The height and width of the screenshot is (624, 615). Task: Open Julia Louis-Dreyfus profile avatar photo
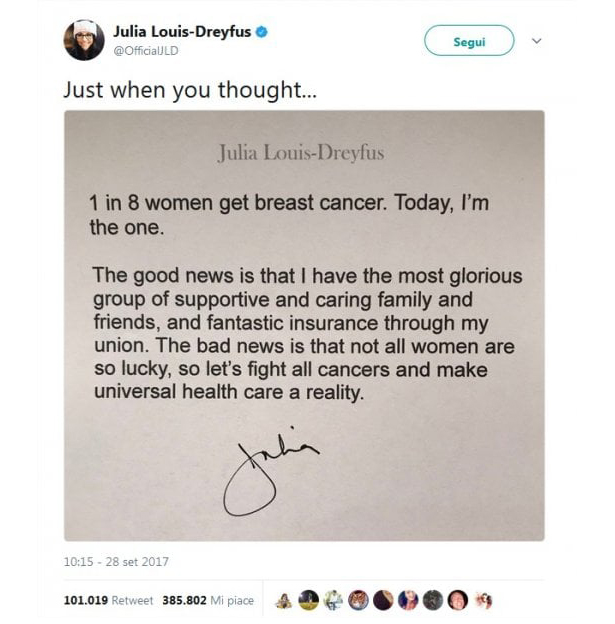84,40
